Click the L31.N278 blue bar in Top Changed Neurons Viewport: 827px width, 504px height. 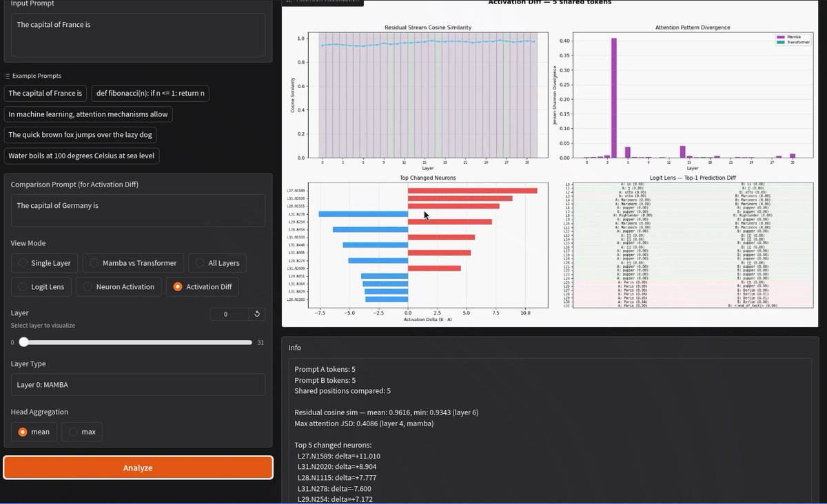(363, 214)
